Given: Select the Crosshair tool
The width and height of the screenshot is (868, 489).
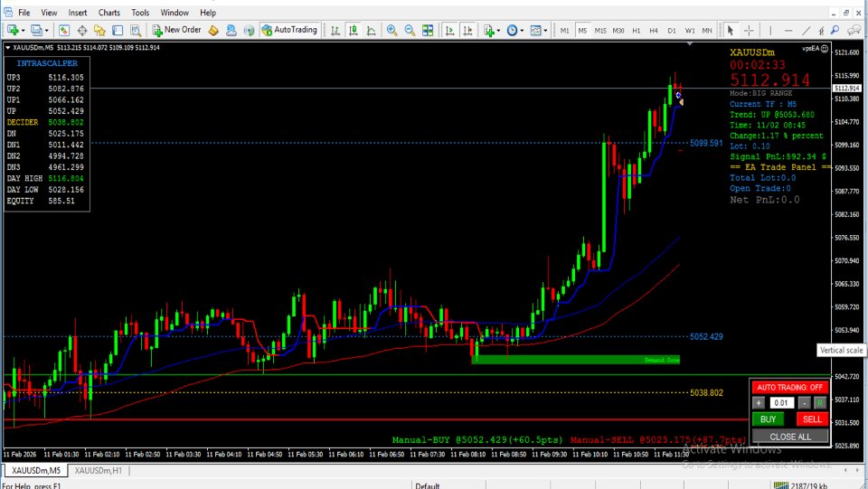Looking at the screenshot, I should click(x=749, y=30).
